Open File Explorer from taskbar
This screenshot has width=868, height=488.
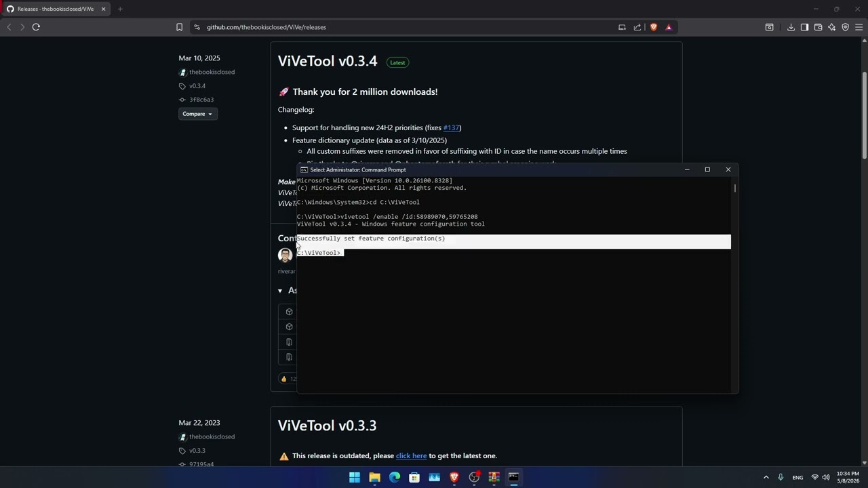[x=374, y=477]
